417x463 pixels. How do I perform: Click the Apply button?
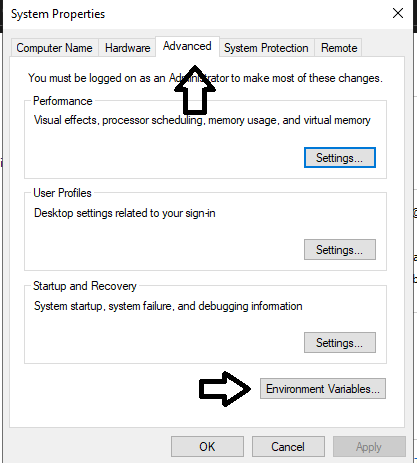369,447
